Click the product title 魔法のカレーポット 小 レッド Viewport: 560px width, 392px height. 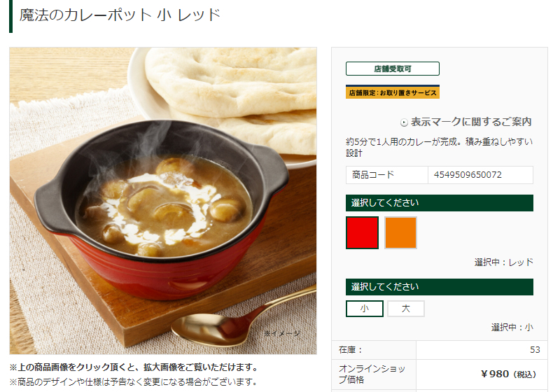tap(120, 15)
